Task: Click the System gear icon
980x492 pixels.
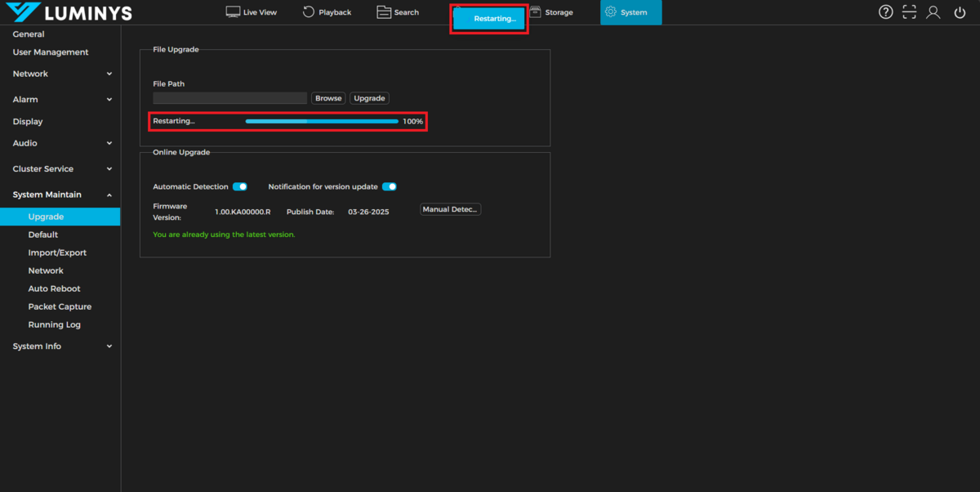Action: pyautogui.click(x=611, y=12)
